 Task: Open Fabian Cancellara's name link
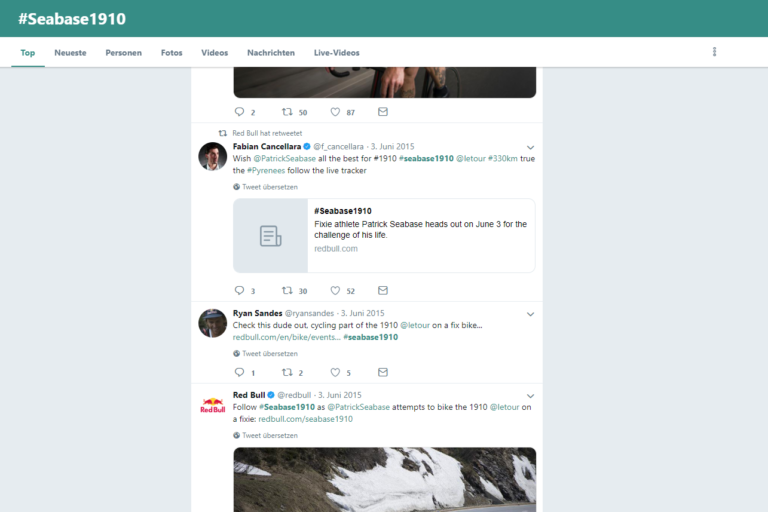[267, 146]
